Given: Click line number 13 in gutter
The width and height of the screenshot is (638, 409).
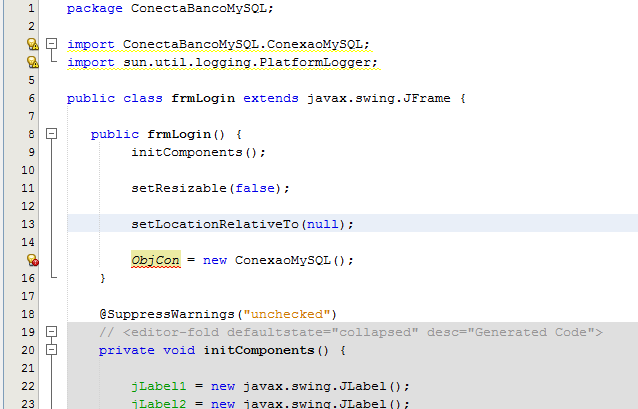Looking at the screenshot, I should [x=28, y=224].
